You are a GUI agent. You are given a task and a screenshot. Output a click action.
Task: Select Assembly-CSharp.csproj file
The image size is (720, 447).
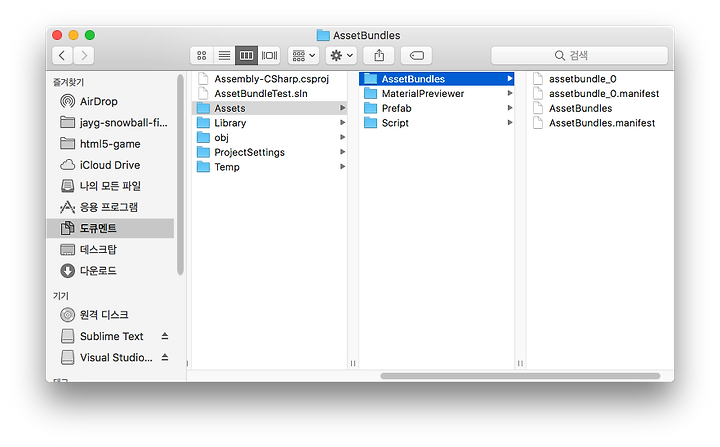[269, 79]
